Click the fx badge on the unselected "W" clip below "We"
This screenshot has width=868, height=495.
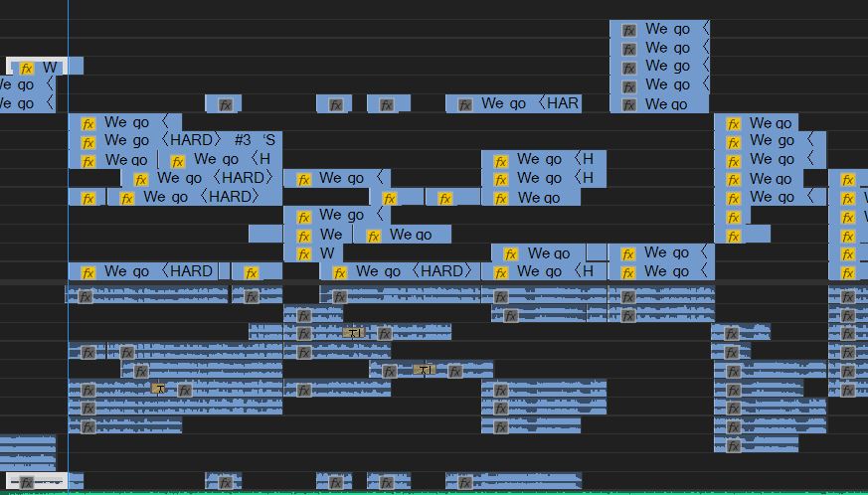click(x=303, y=254)
